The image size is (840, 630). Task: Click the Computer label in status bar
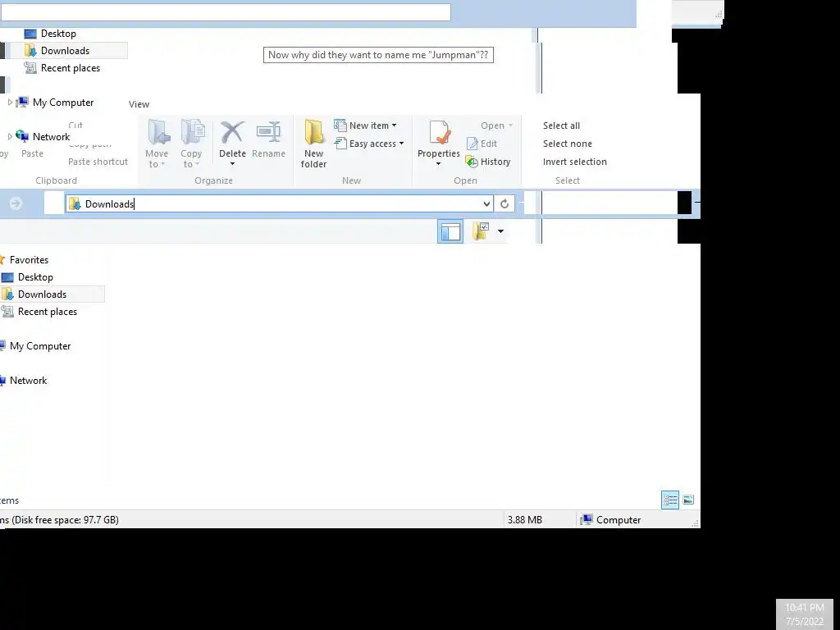[619, 519]
